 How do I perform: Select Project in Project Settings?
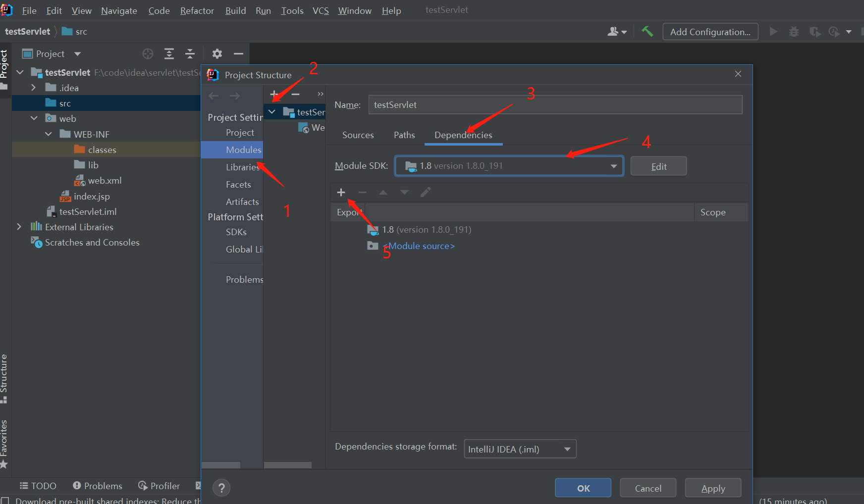coord(240,133)
